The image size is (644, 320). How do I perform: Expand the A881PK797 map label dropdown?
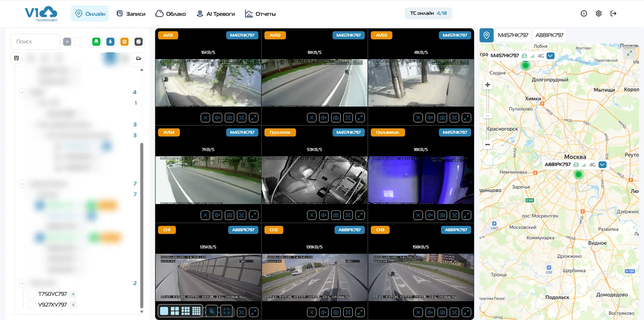click(x=603, y=164)
